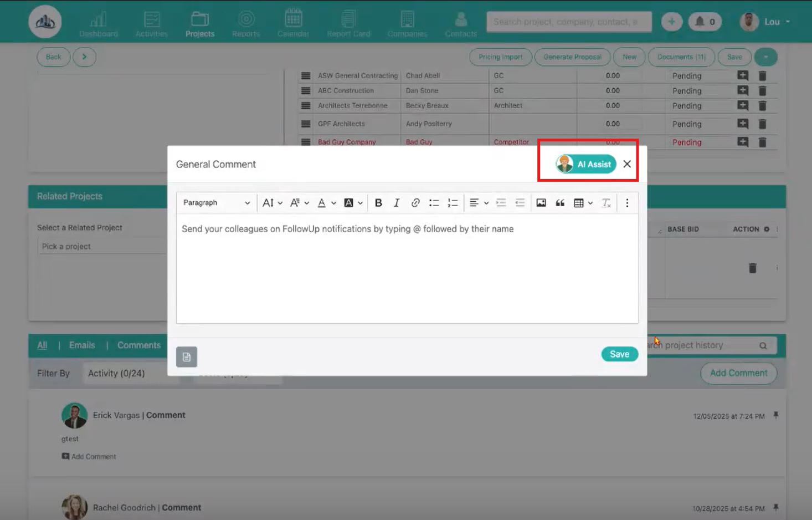
Task: Insert an image into the comment
Action: pos(541,202)
